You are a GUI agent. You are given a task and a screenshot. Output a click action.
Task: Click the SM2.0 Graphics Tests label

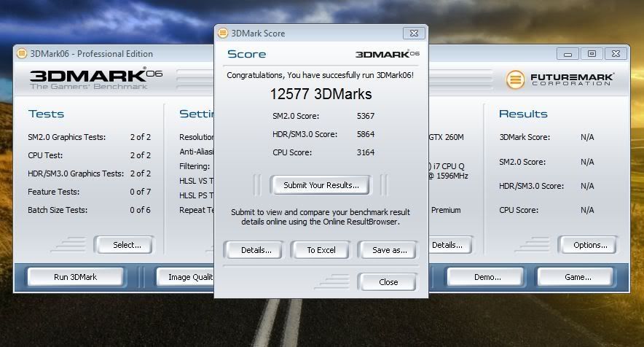[x=66, y=137]
